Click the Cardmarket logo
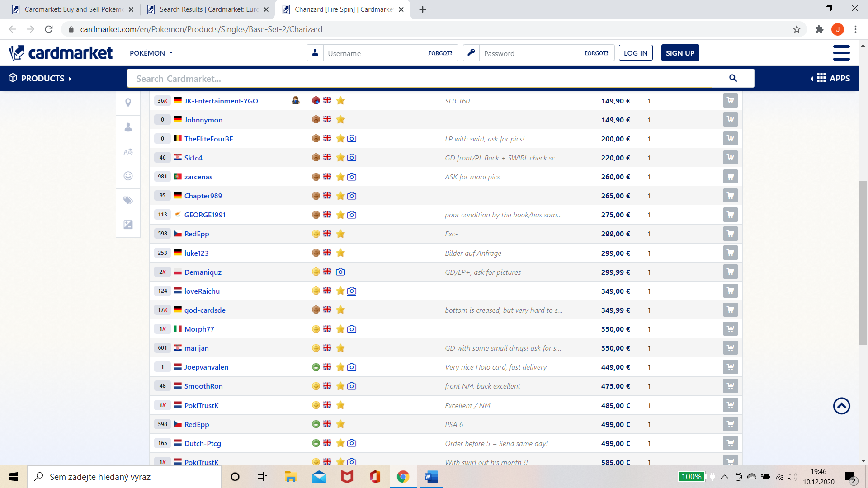The width and height of the screenshot is (868, 488). click(61, 53)
